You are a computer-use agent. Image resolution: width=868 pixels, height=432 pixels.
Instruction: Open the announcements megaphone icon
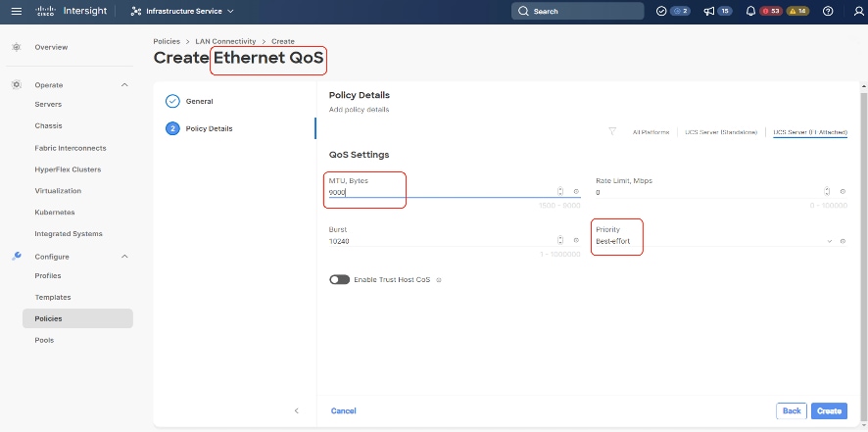pyautogui.click(x=709, y=11)
